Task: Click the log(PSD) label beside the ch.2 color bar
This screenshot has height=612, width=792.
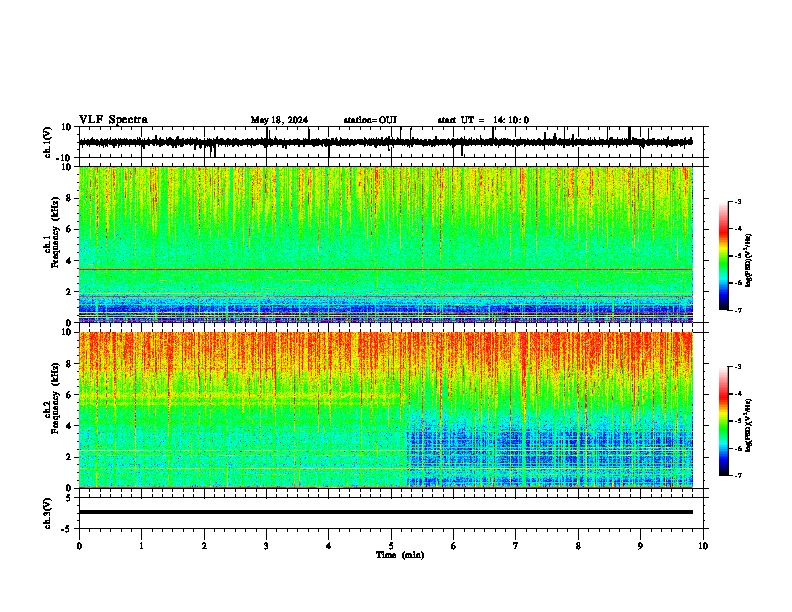Action: point(749,426)
